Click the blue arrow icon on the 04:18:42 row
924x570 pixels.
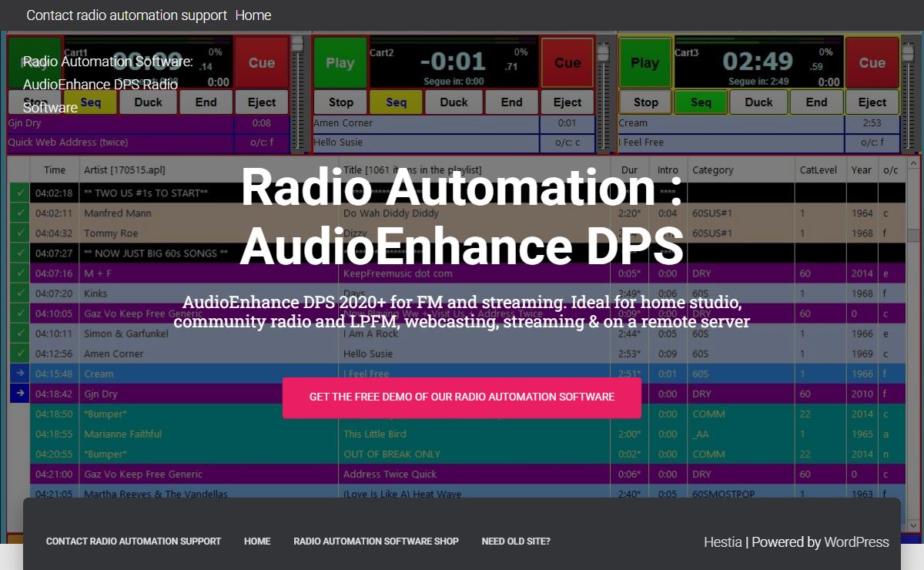20,394
